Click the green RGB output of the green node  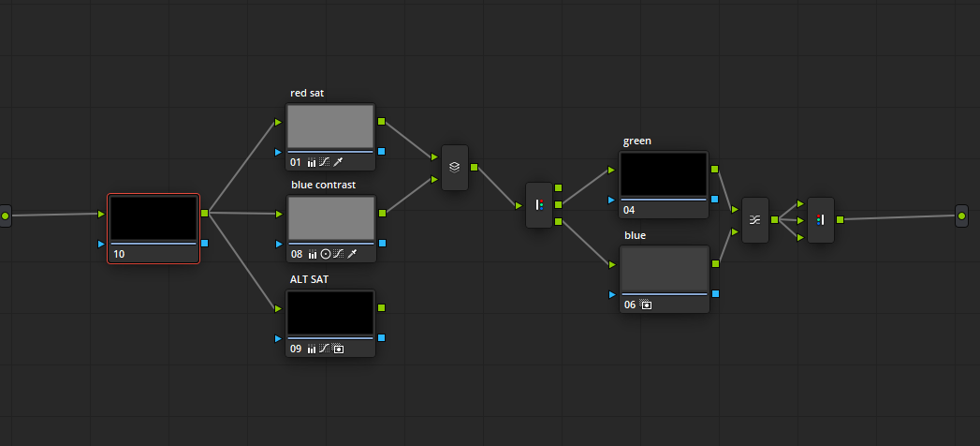coord(714,169)
